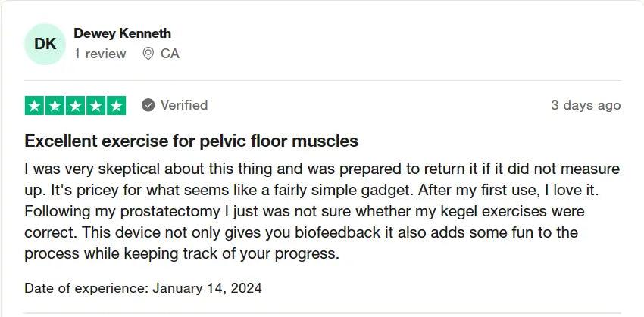This screenshot has width=644, height=317.
Task: Click the fifth green rating star
Action: click(116, 106)
